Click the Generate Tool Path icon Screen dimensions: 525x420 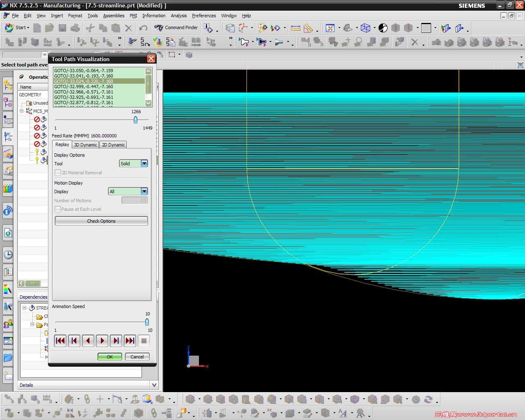click(132, 42)
